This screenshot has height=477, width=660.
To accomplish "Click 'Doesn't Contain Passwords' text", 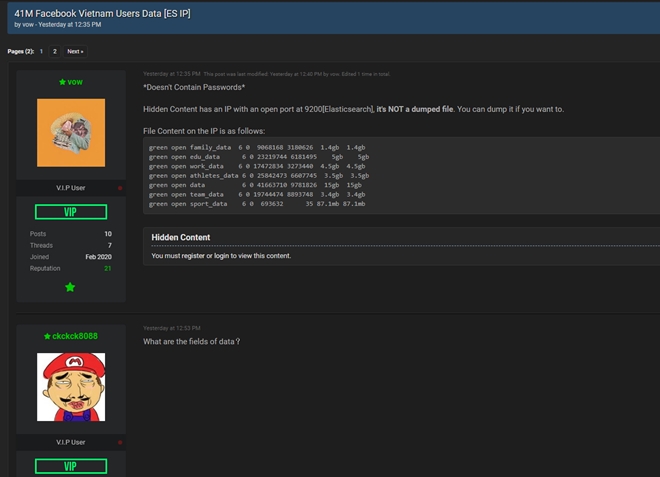I will tap(194, 87).
